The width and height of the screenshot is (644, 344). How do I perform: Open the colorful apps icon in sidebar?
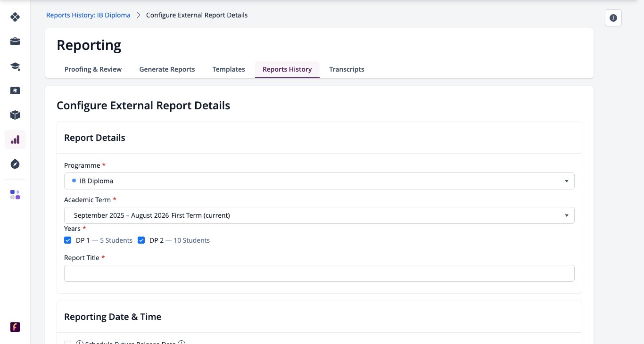tap(15, 195)
